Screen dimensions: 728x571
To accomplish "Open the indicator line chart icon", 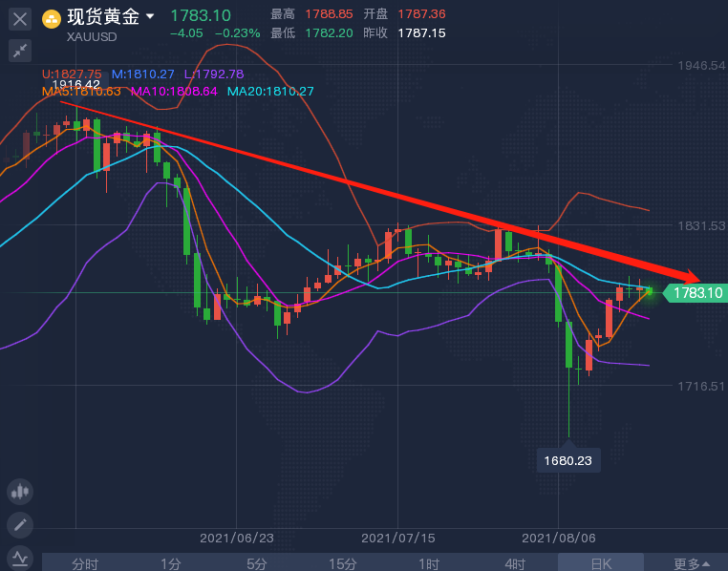I will [x=20, y=558].
